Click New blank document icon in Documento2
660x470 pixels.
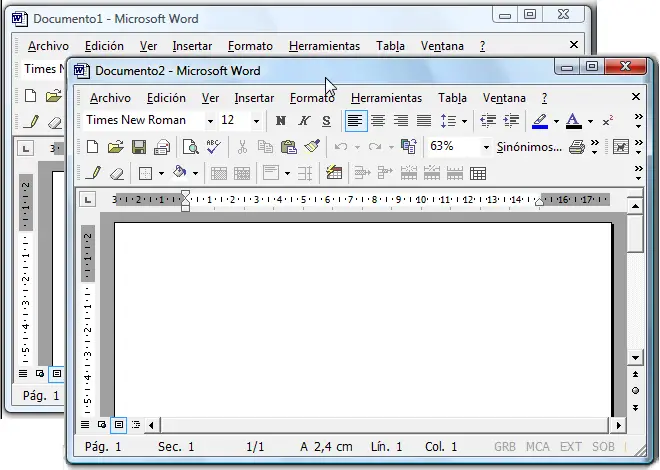click(93, 147)
